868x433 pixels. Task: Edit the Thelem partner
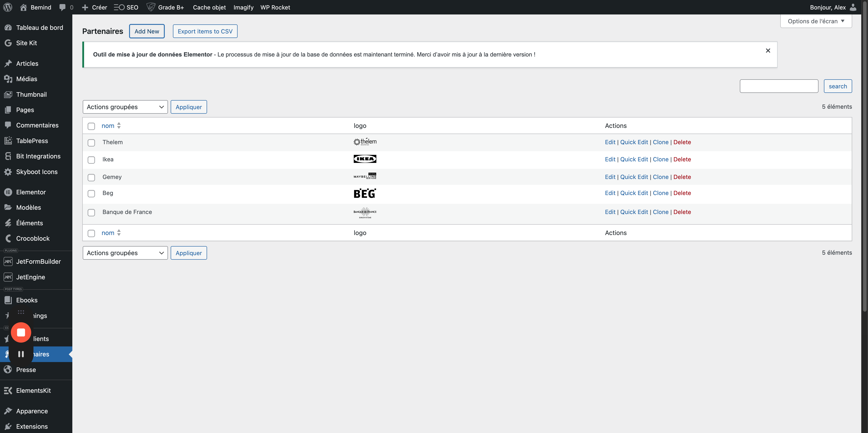[610, 142]
